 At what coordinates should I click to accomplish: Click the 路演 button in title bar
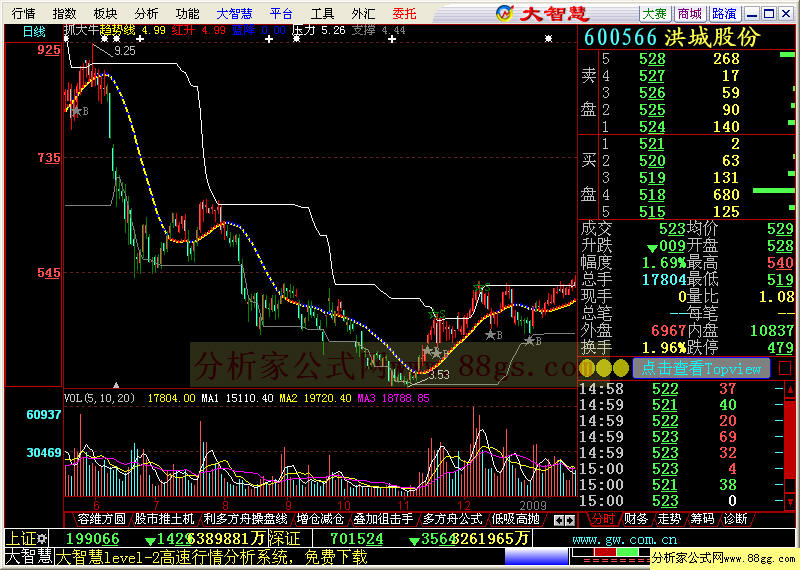[724, 14]
